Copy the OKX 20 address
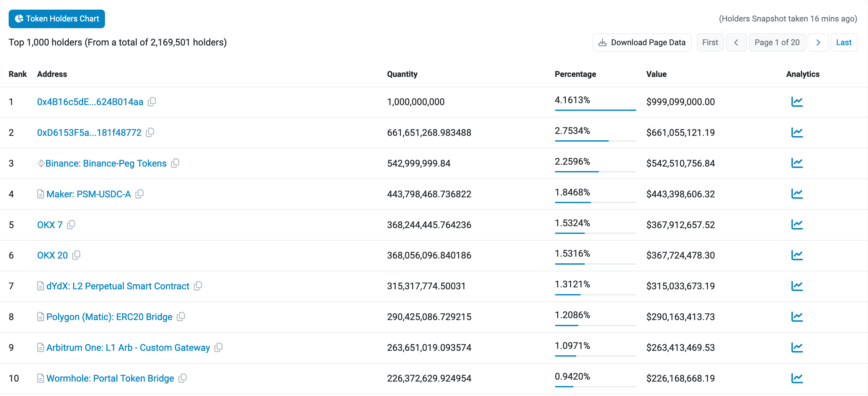 76,255
